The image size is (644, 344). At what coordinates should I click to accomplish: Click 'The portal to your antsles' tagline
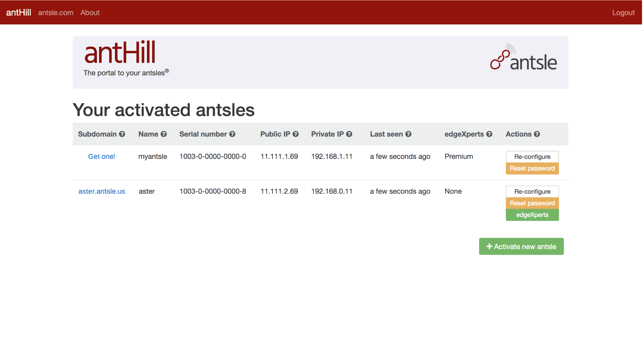(x=126, y=73)
